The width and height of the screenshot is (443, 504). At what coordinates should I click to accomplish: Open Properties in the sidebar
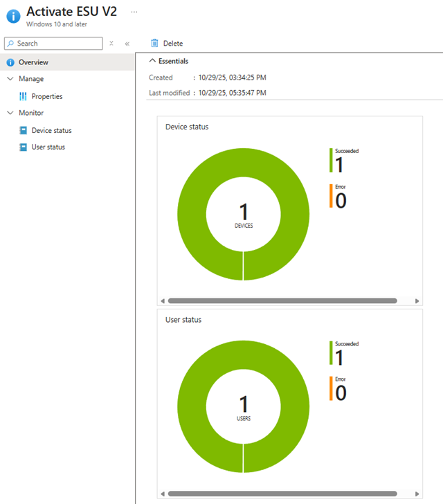[x=47, y=96]
